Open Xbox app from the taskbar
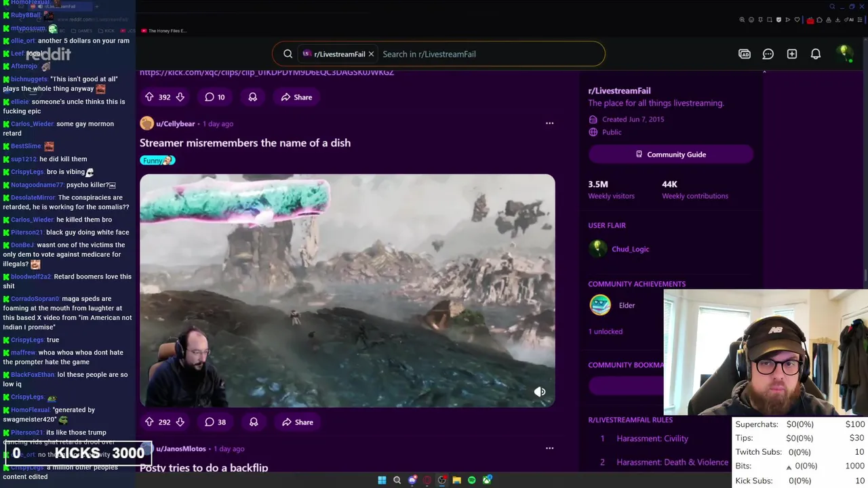 (x=487, y=480)
